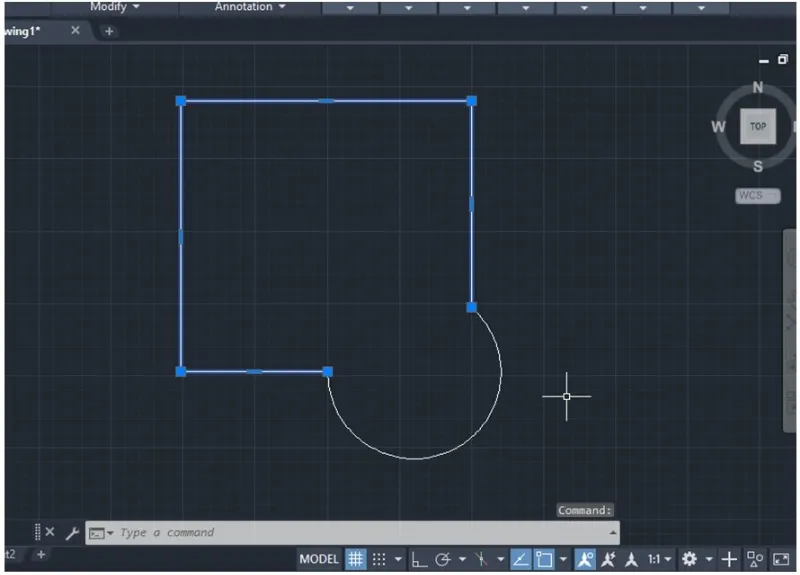
Task: Open polar tracking angle dropdown arrow
Action: tap(462, 560)
